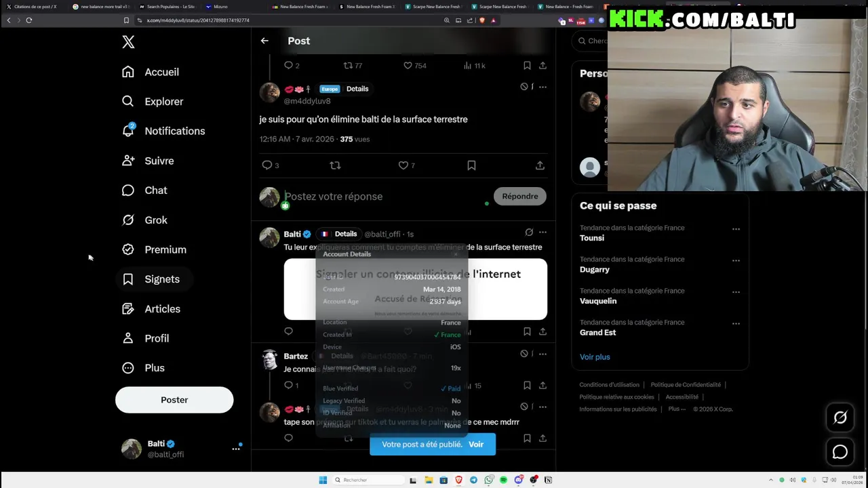868x488 pixels.
Task: Open options for Dugarry trend
Action: point(736,260)
